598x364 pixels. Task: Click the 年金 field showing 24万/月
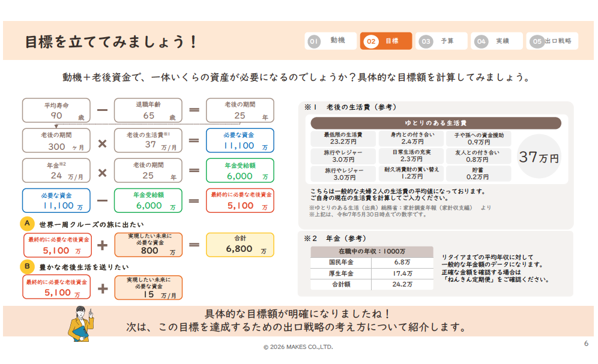[x=56, y=170]
